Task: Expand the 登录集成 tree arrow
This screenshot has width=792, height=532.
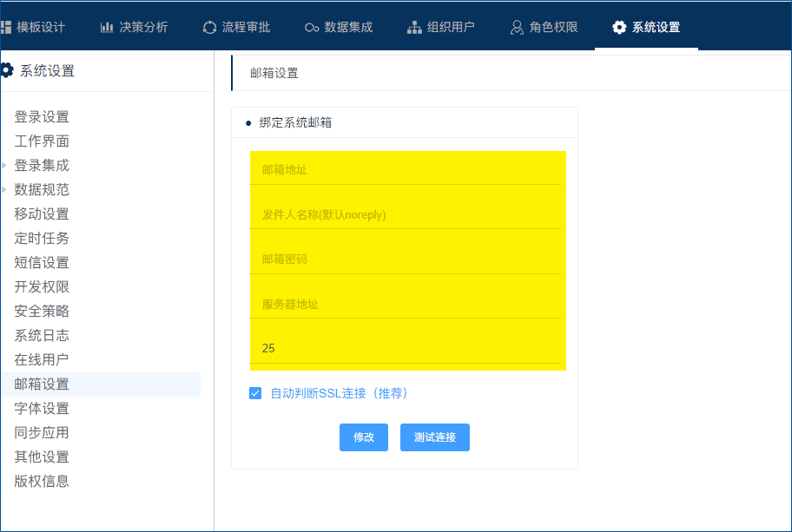Action: pos(4,165)
